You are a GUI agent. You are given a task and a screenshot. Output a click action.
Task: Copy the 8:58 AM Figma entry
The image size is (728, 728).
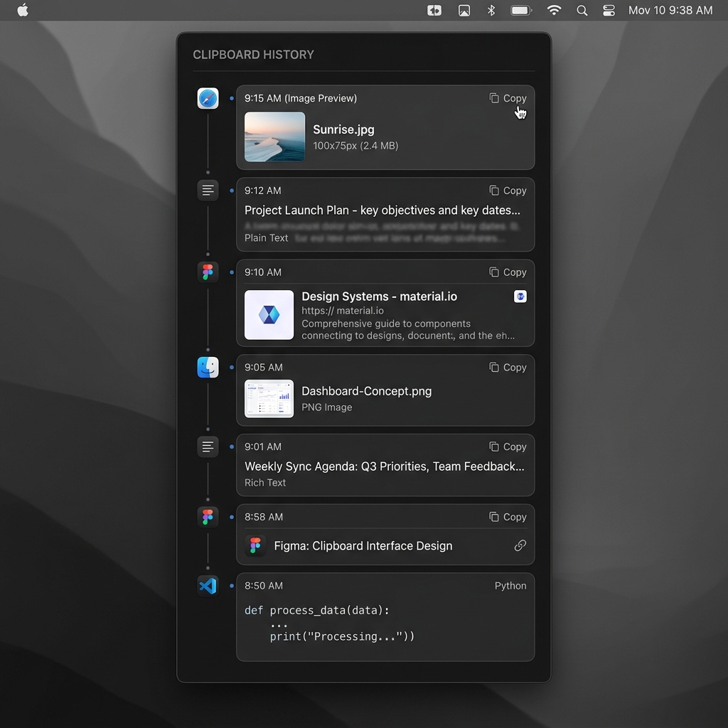508,518
